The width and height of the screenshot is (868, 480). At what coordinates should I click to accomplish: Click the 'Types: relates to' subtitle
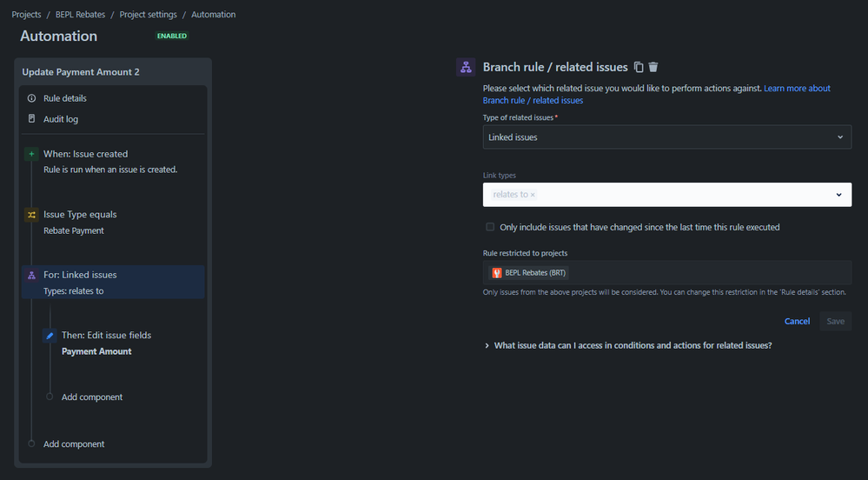tap(74, 291)
